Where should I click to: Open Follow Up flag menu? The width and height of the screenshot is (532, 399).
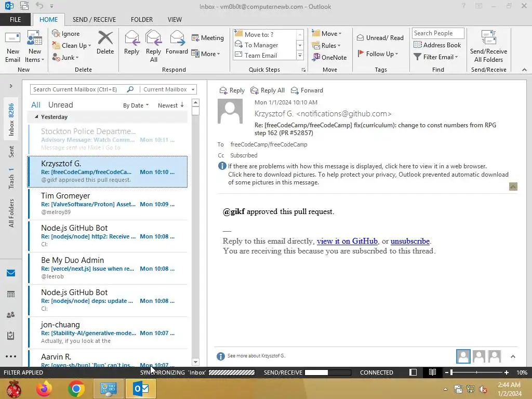pyautogui.click(x=378, y=54)
